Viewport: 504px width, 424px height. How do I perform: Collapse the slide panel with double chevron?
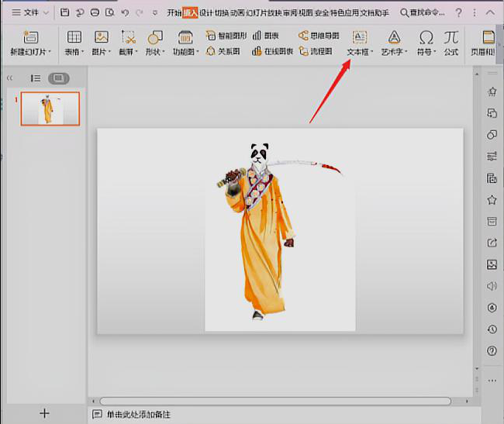click(10, 78)
